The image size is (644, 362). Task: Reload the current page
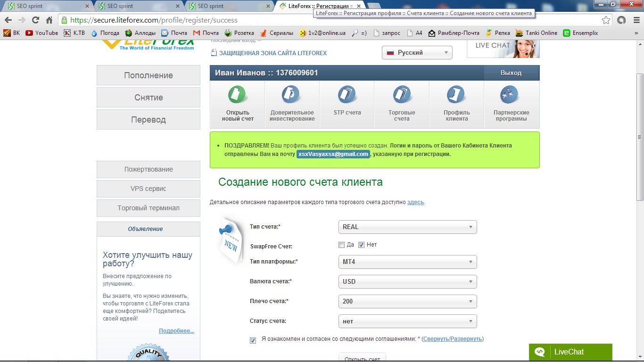(35, 20)
